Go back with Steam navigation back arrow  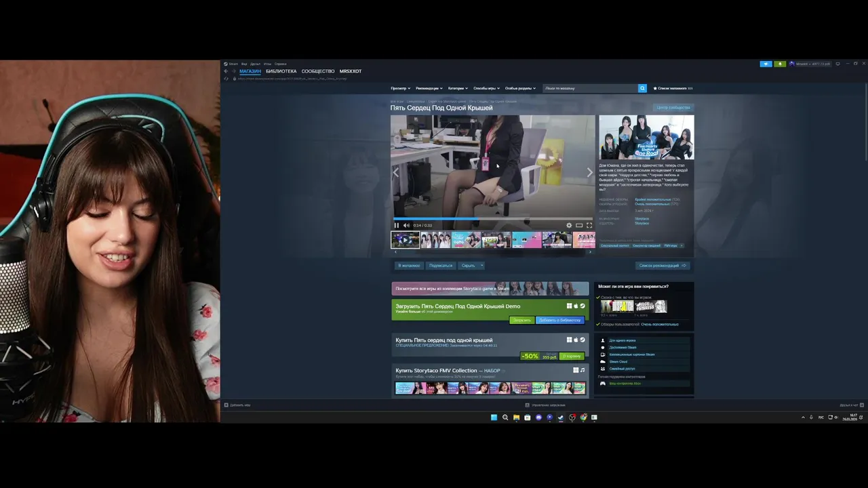(x=226, y=71)
